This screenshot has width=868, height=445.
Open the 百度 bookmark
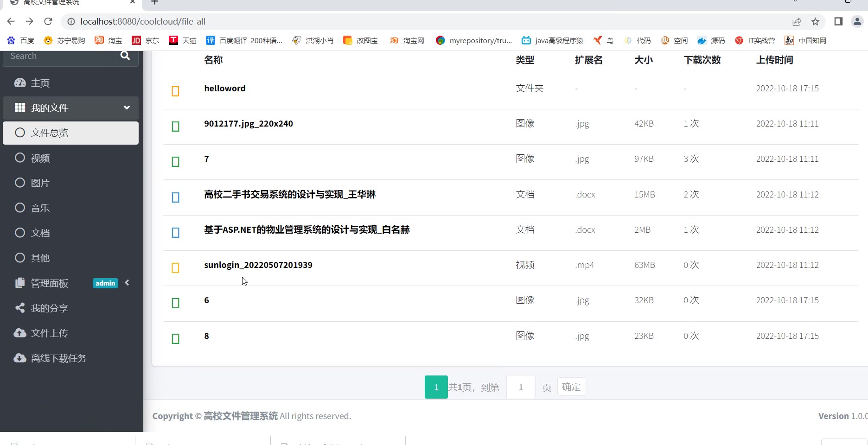pos(21,40)
